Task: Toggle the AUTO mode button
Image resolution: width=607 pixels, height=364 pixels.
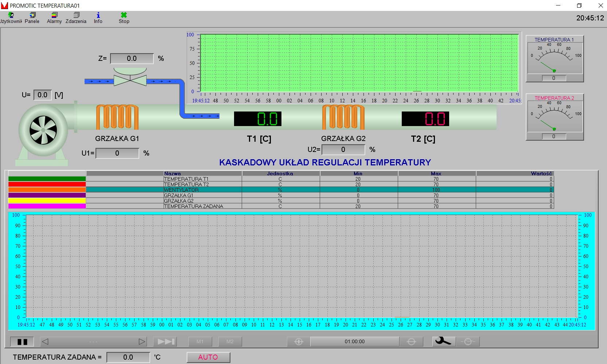Action: [208, 357]
